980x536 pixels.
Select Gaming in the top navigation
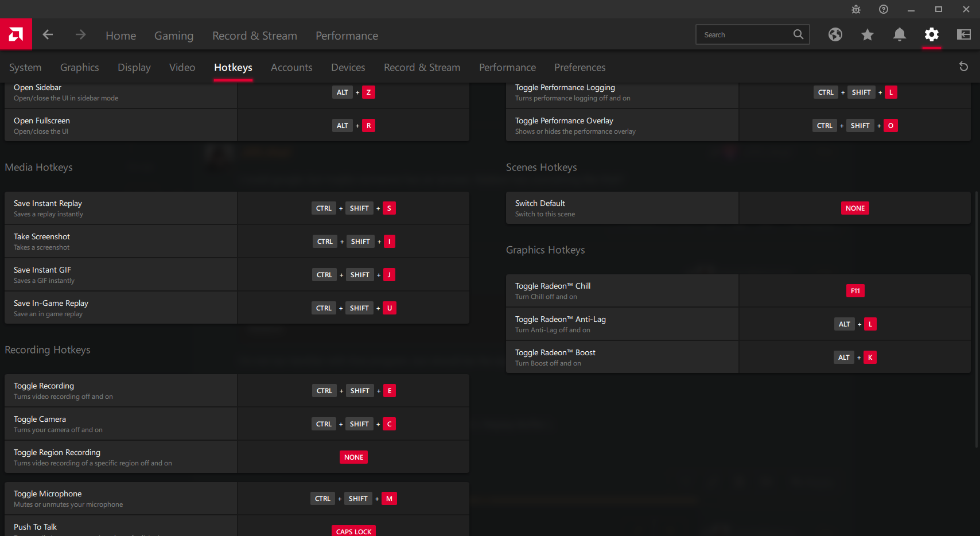tap(174, 36)
